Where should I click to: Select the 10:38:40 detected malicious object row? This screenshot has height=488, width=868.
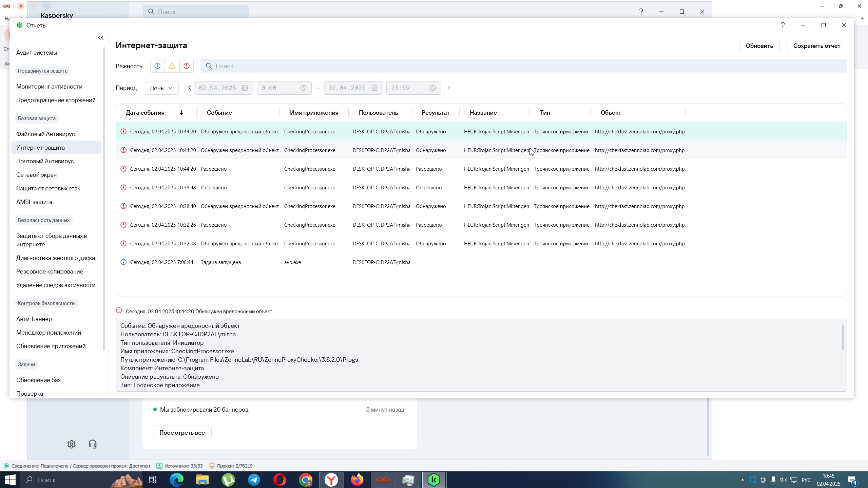point(481,206)
